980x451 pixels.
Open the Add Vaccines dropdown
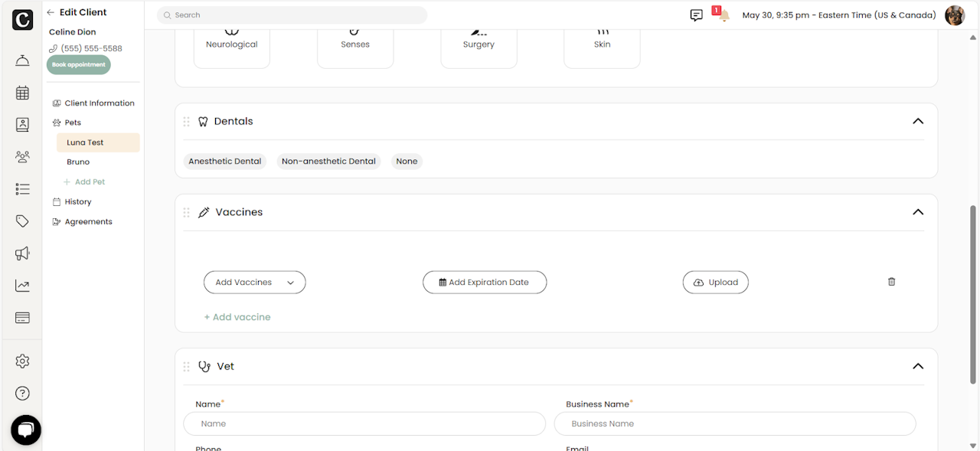coord(255,283)
